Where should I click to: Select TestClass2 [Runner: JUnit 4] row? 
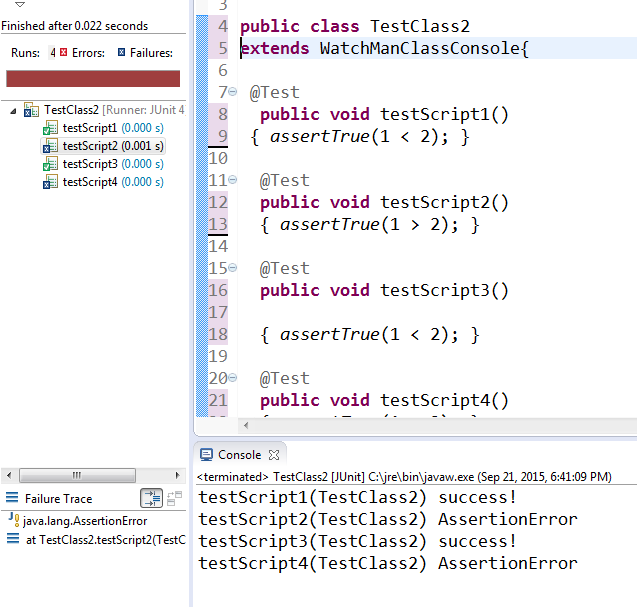tap(115, 110)
